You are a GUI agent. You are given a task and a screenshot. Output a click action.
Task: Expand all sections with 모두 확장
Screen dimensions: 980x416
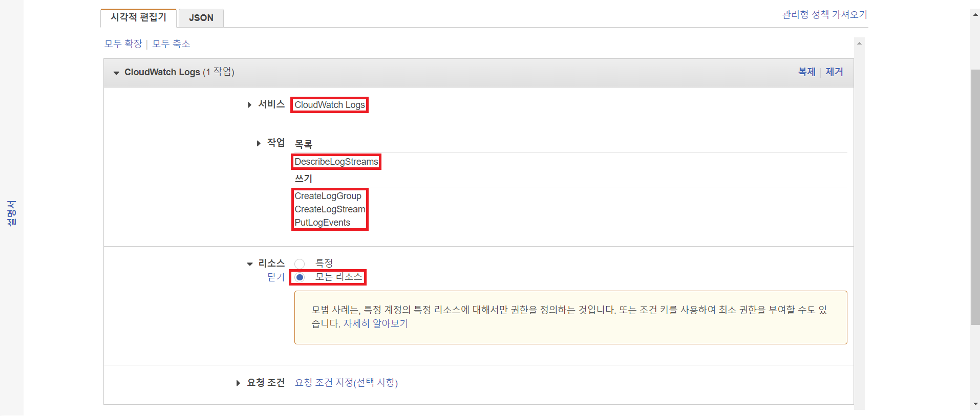click(x=123, y=44)
